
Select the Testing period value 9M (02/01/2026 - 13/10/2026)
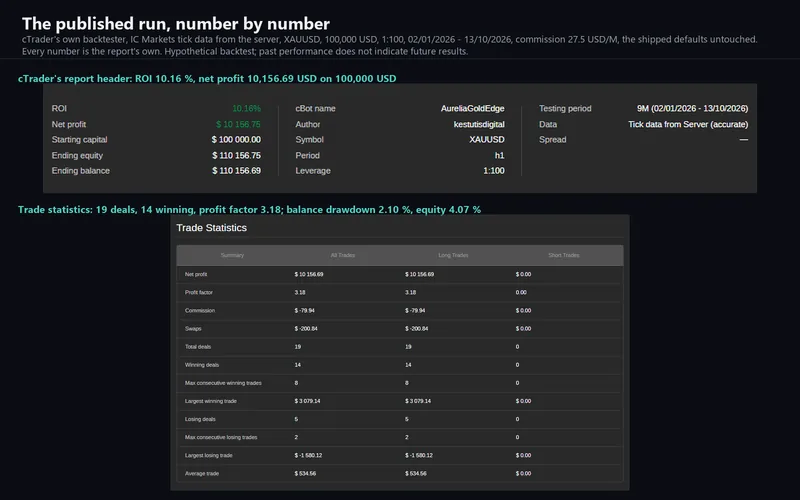coord(692,108)
